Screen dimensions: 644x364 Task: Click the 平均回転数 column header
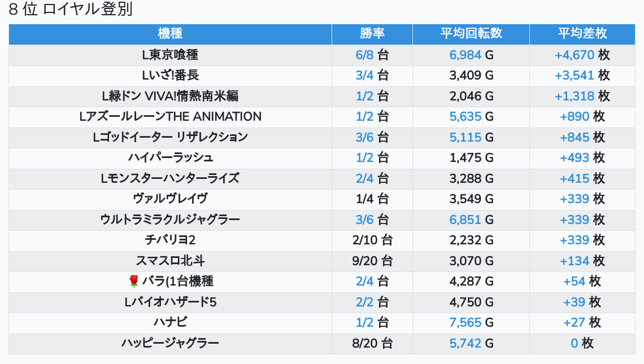(x=471, y=34)
